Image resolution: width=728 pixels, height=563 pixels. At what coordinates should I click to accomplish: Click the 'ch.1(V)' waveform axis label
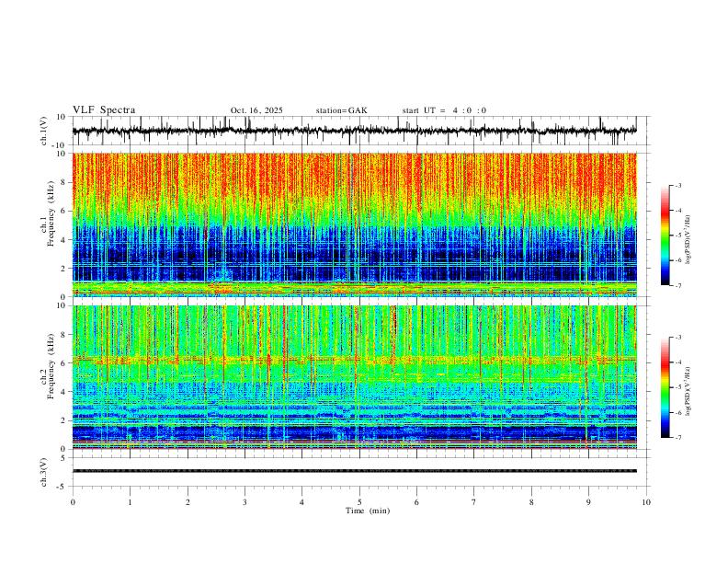pos(44,131)
